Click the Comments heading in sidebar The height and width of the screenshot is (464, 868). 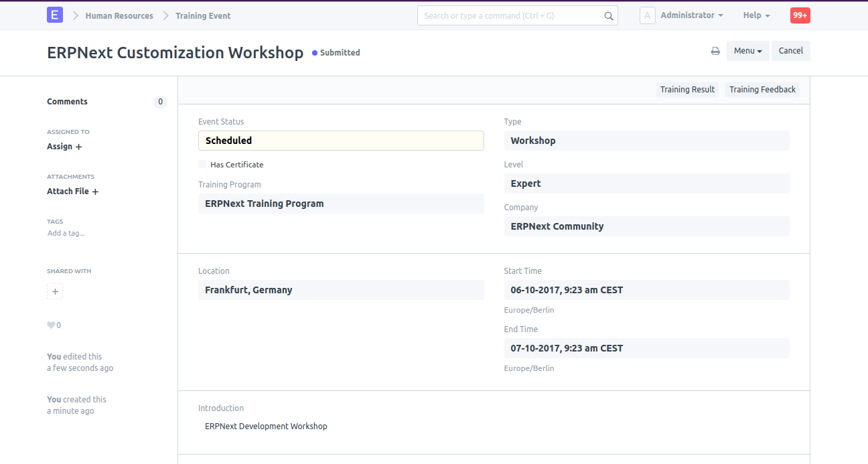coord(67,102)
